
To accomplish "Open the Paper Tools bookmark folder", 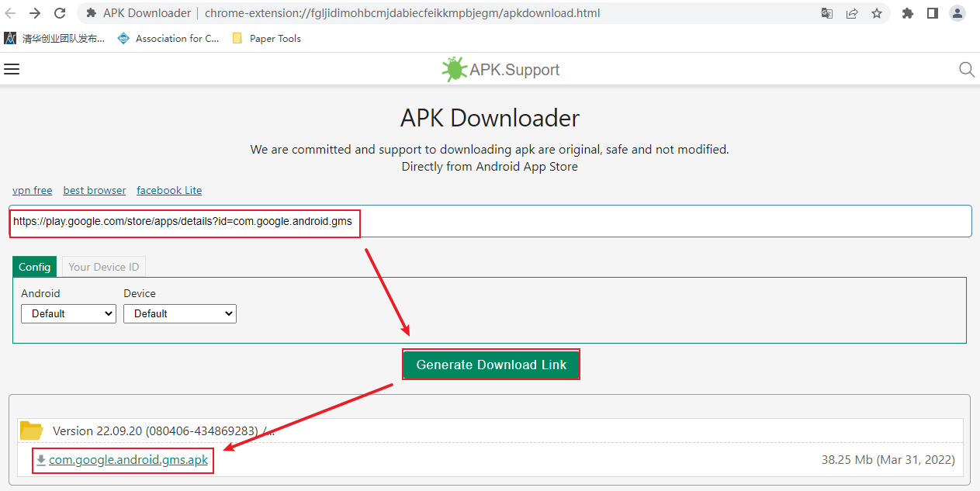I will coord(267,38).
